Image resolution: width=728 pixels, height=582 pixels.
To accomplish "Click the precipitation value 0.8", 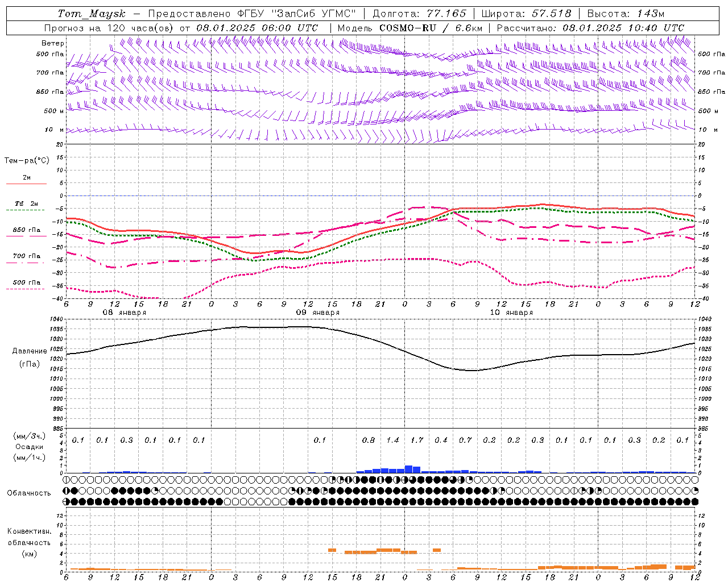I will click(x=369, y=440).
